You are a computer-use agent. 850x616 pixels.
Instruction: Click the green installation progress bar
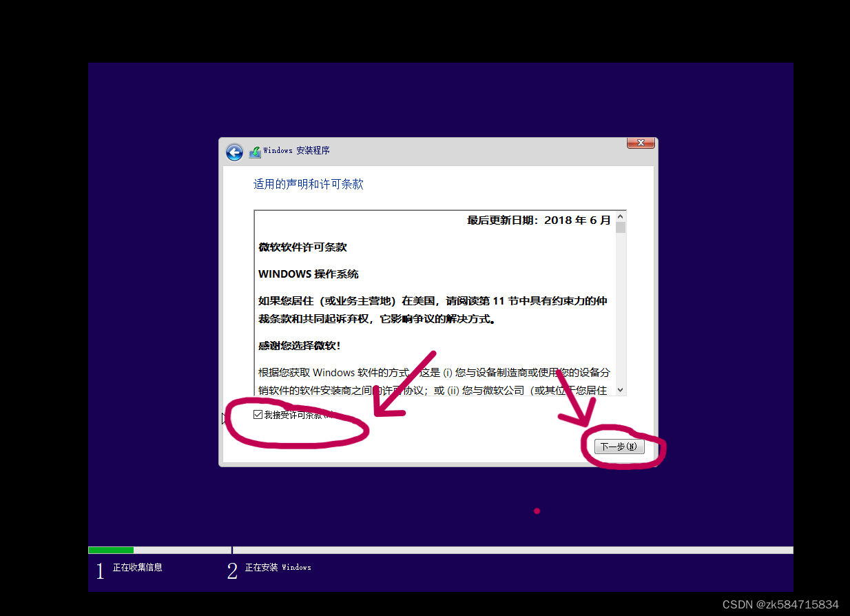click(111, 550)
